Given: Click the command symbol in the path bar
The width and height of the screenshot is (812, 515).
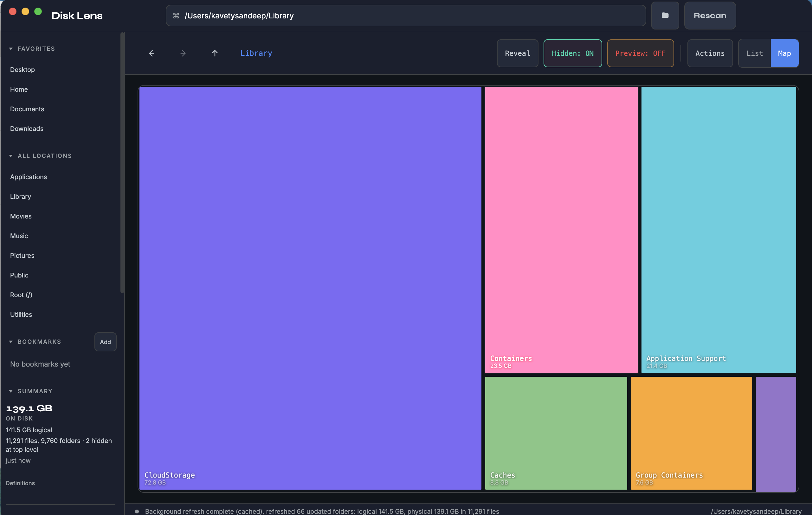Looking at the screenshot, I should (x=176, y=16).
